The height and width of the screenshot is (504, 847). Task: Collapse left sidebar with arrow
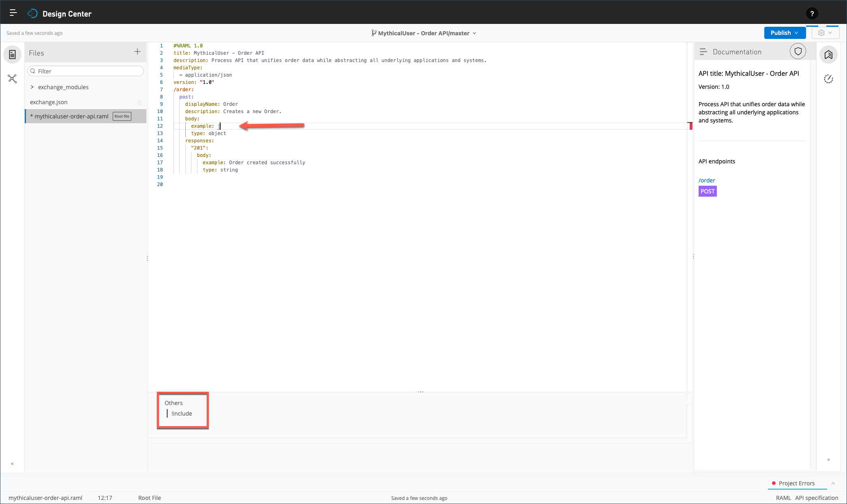tap(12, 463)
